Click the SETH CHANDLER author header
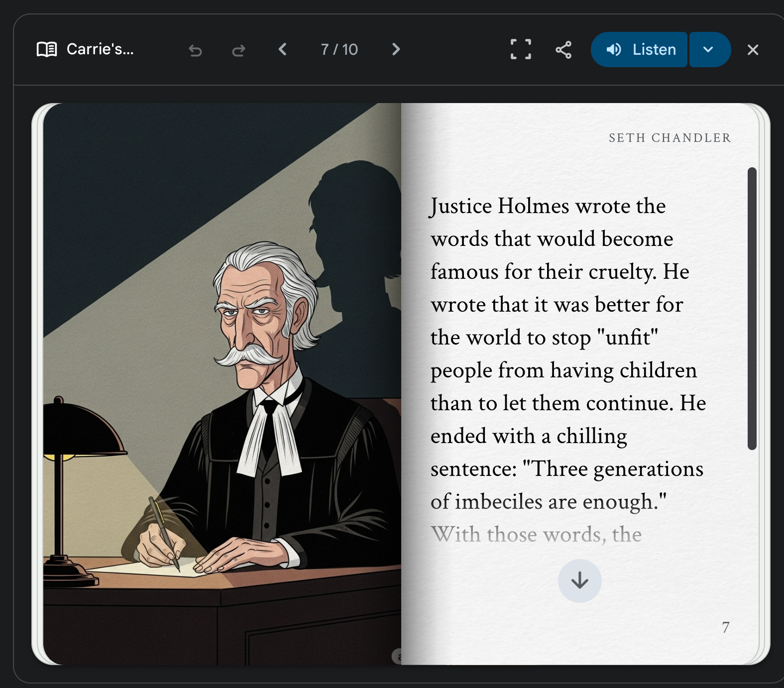The image size is (784, 688). [670, 138]
